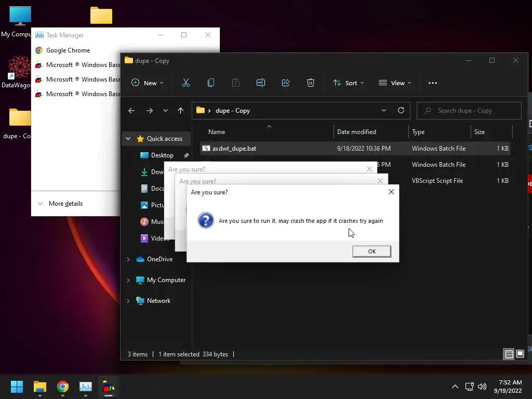Maximize the dupe - Copy Explorer window
The image size is (532, 399).
492,60
